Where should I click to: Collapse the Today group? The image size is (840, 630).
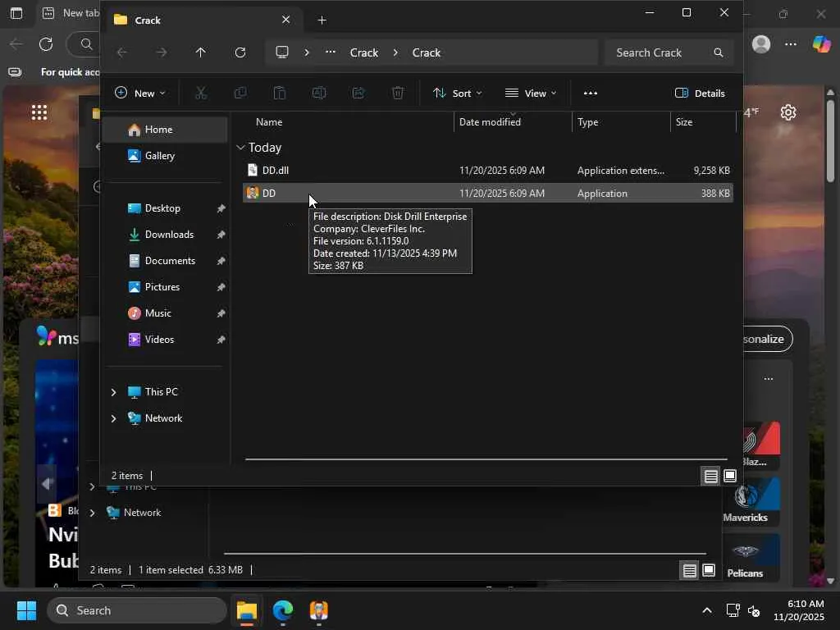coord(240,148)
